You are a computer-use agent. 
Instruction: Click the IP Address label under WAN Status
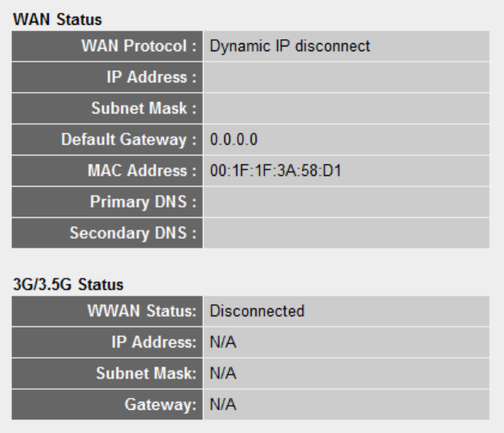coord(151,77)
